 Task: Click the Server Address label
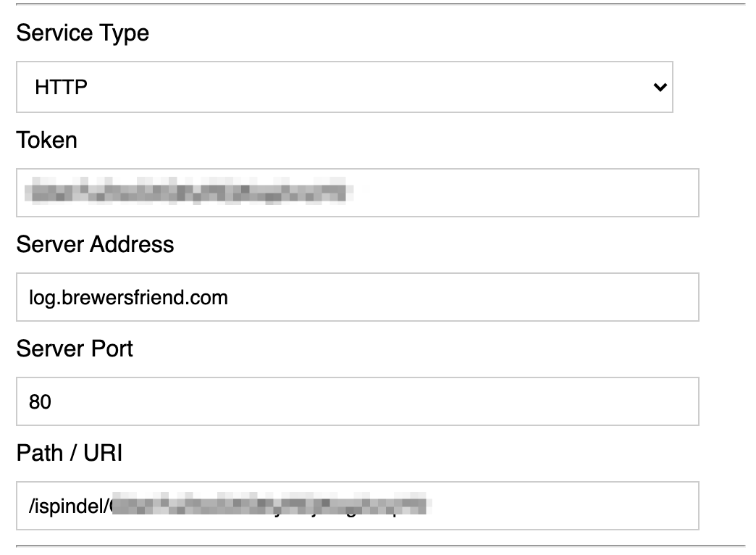tap(95, 244)
